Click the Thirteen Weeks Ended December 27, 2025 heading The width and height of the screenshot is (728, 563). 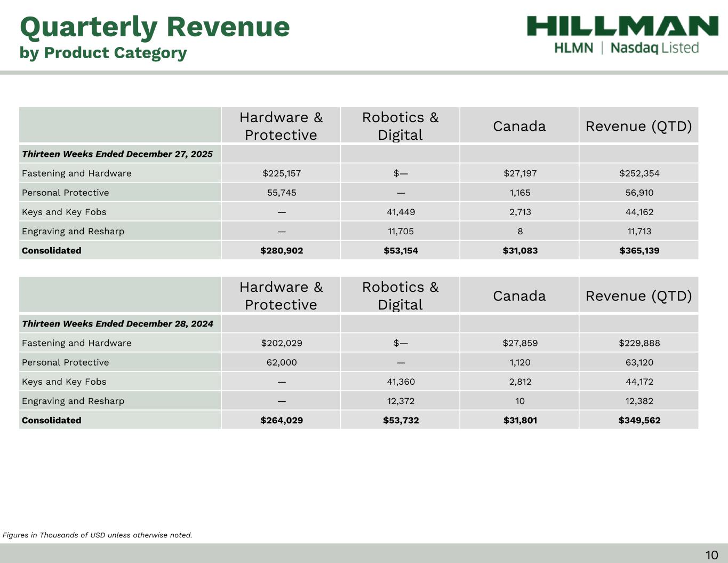point(117,154)
